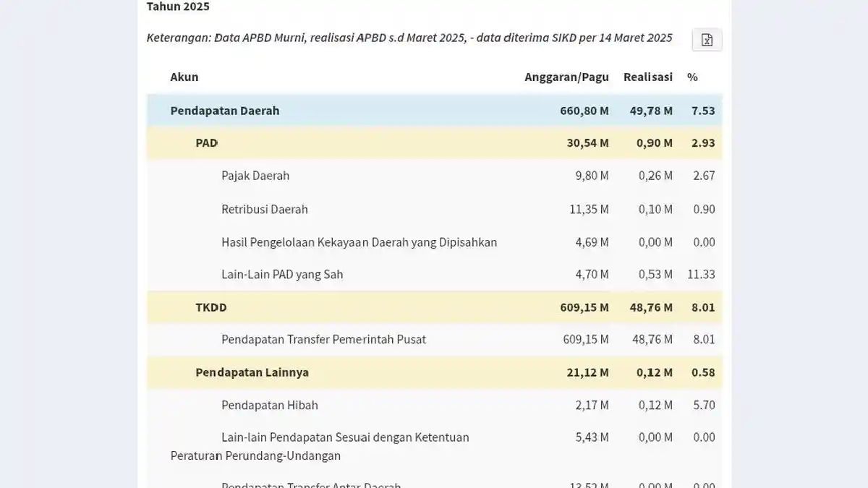
Task: Click the 2.93 PAD percentage
Action: (703, 142)
